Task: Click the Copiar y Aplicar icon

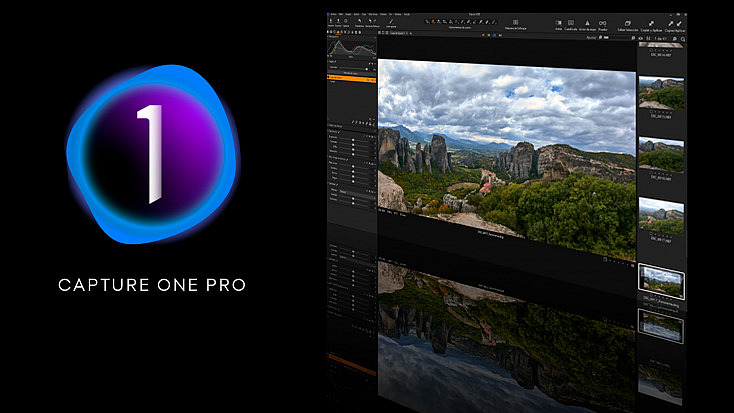Action: click(651, 23)
